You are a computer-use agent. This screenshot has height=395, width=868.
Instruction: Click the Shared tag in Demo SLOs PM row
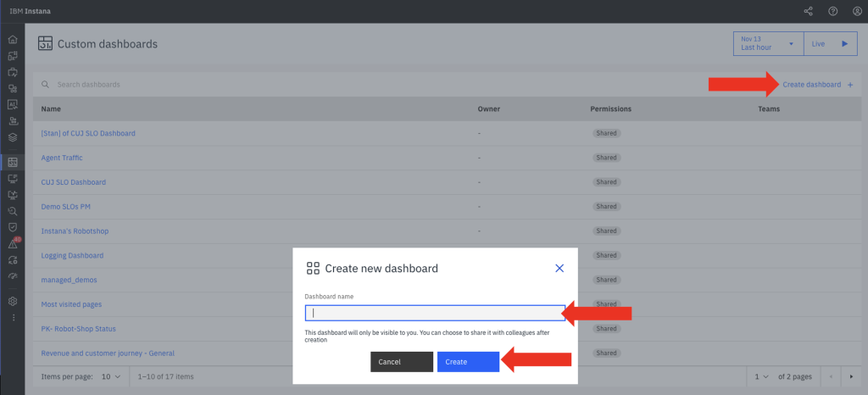[607, 206]
